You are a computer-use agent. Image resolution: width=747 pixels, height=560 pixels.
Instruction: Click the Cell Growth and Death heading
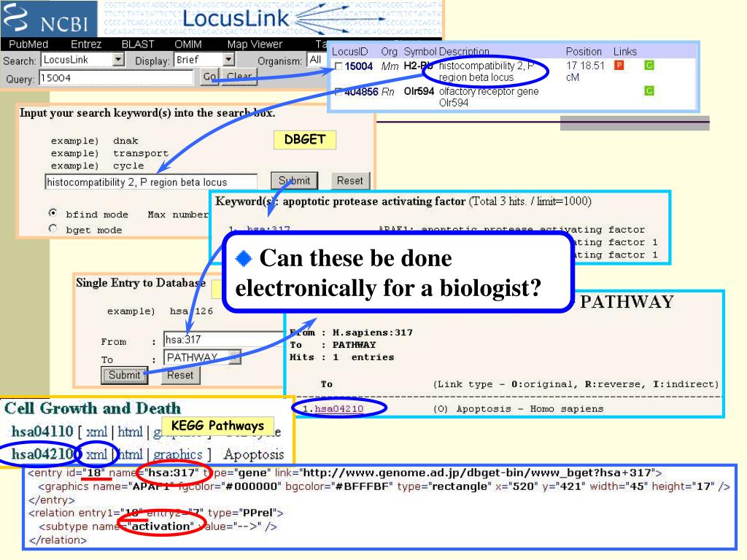tap(93, 408)
